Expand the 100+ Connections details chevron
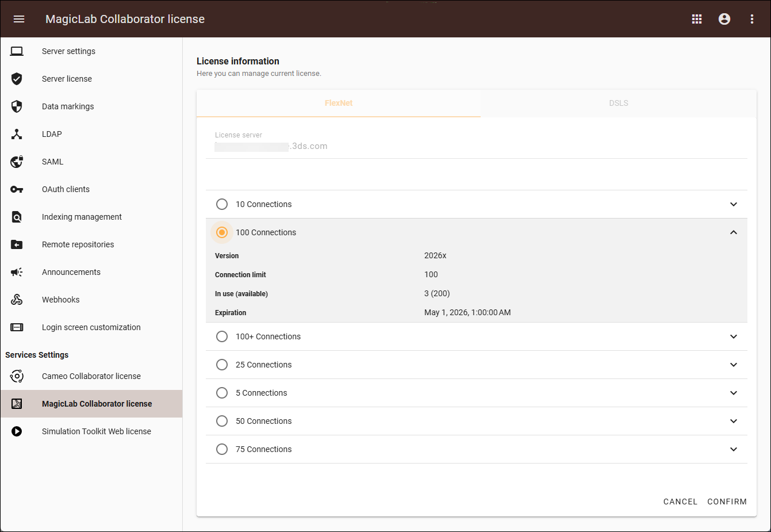The width and height of the screenshot is (771, 532). point(734,336)
